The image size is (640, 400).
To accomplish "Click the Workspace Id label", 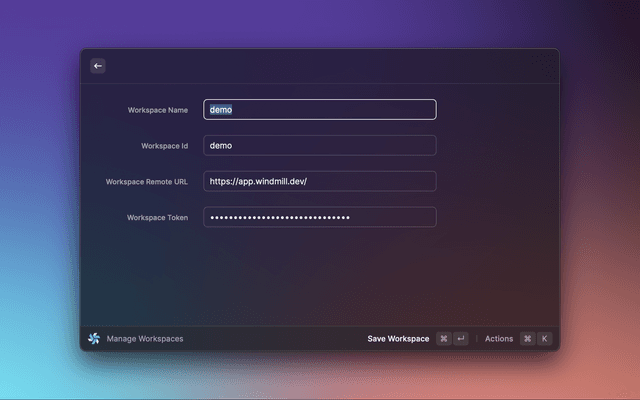I will click(164, 146).
